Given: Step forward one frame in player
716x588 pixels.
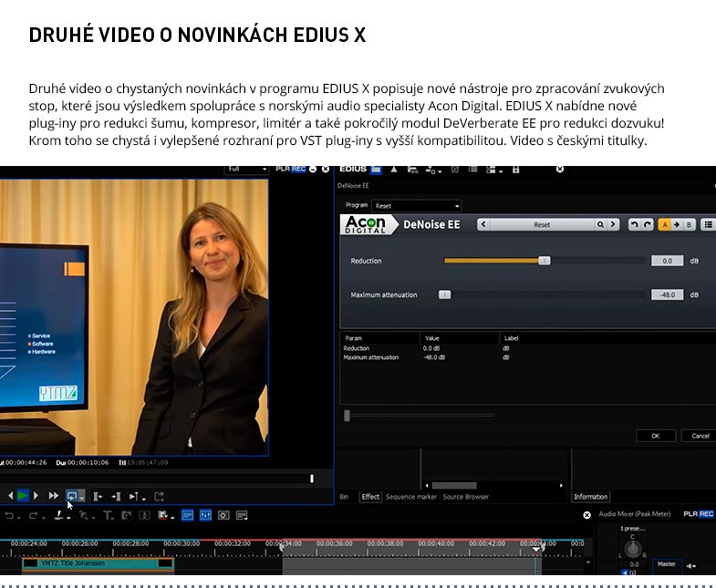Looking at the screenshot, I should pos(36,496).
